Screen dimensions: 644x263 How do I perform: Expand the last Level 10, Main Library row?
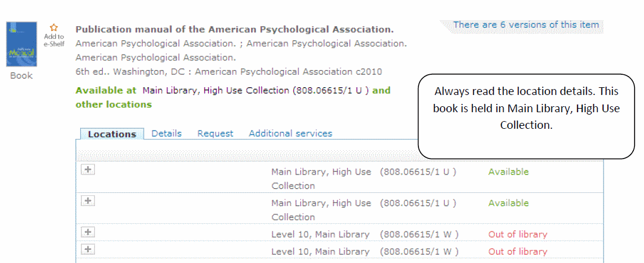pyautogui.click(x=88, y=249)
